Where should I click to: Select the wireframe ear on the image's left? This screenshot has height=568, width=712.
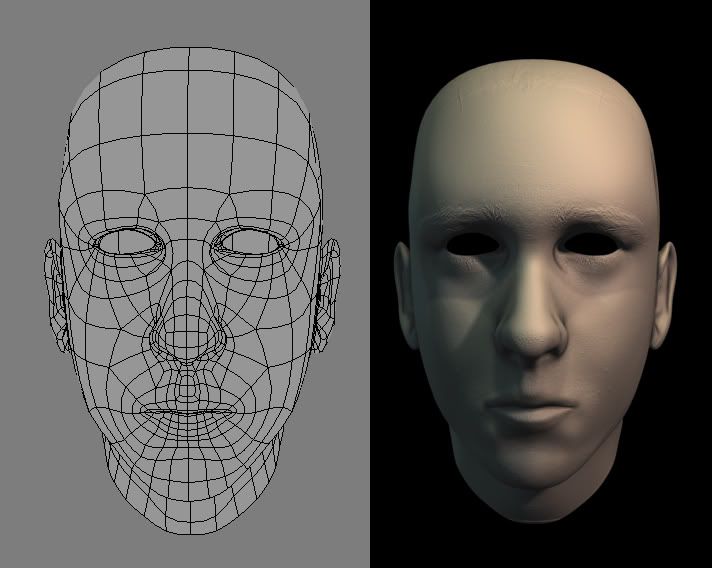pos(54,292)
